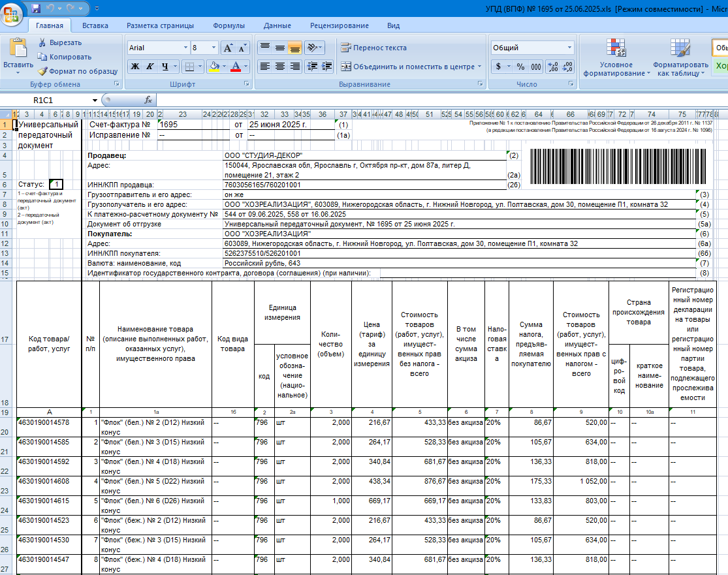Open the Выравнивание dialog launcher

coord(480,84)
